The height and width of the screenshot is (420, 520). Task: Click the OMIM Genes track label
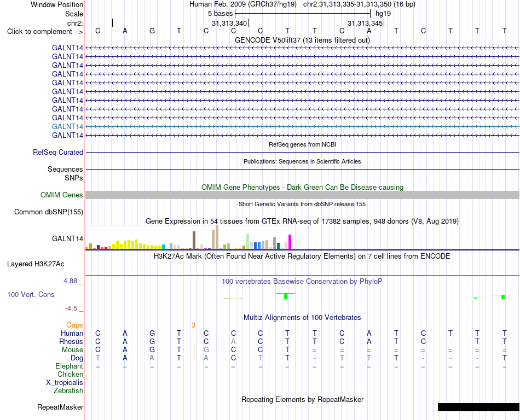(x=61, y=195)
